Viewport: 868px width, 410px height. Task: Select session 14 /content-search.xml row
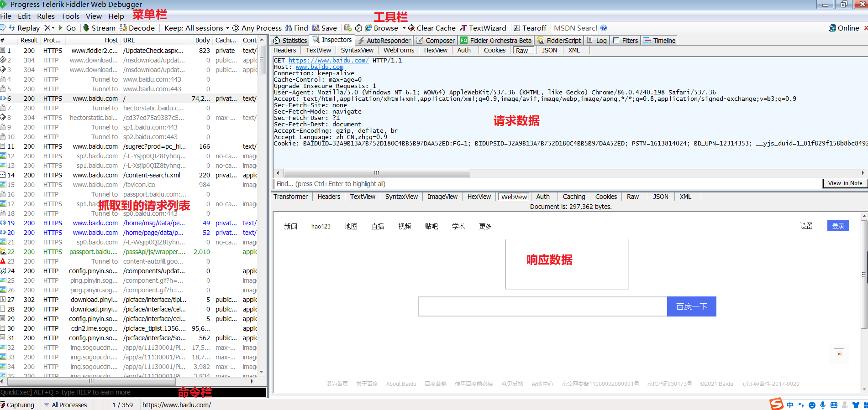tap(129, 175)
